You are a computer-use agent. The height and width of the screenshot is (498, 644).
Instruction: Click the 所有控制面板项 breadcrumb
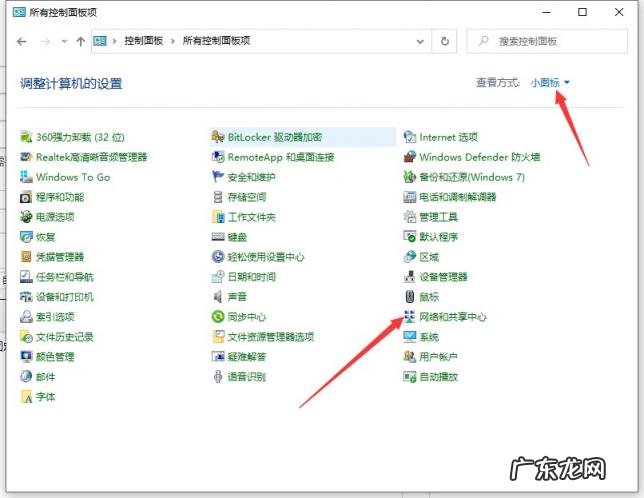(216, 41)
